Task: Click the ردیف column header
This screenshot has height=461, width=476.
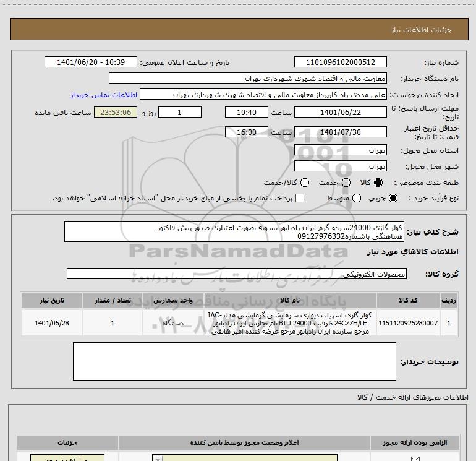Action: click(449, 300)
